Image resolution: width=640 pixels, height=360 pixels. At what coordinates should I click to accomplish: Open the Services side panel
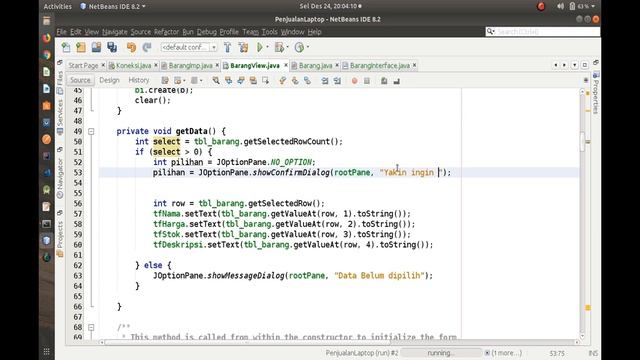[x=60, y=116]
